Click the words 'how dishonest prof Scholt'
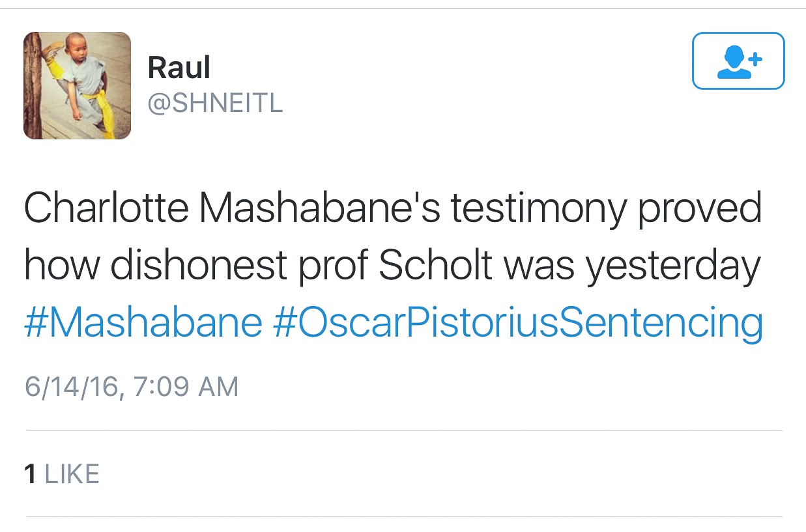This screenshot has width=806, height=532. coord(229,266)
